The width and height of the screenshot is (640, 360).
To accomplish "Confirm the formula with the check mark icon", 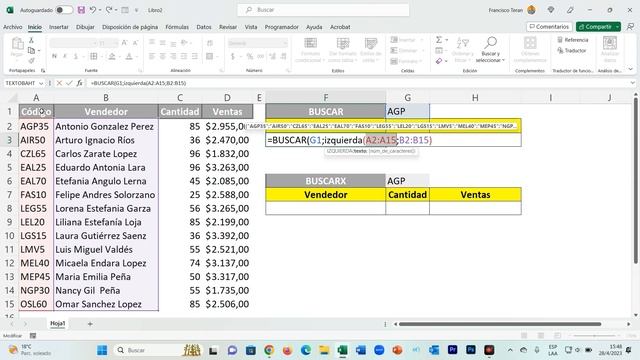I will coord(69,83).
